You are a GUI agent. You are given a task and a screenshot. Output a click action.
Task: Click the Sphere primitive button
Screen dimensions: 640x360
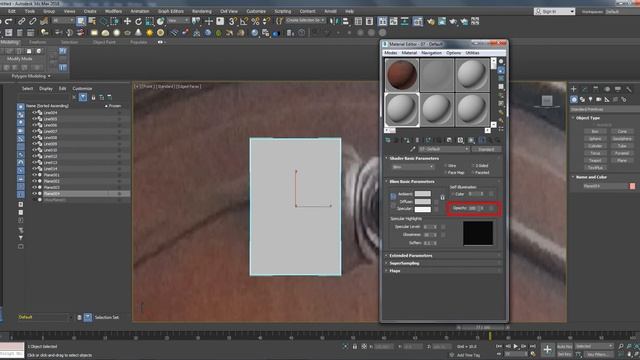point(595,139)
